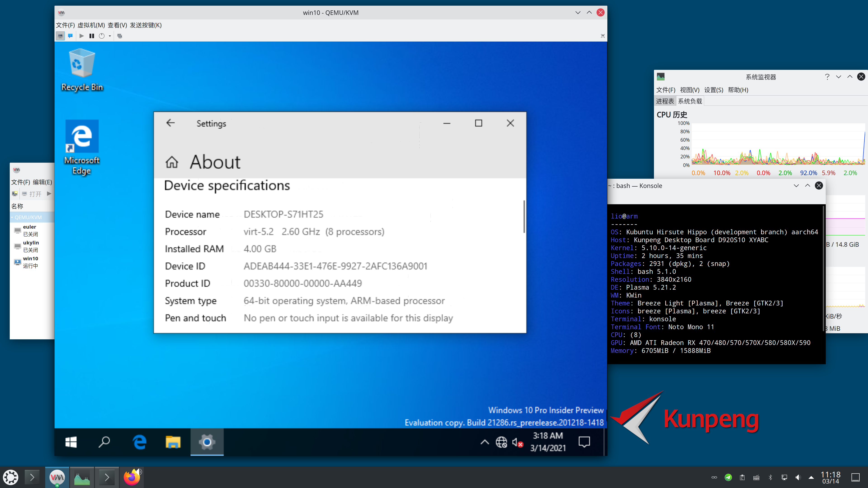This screenshot has width=868, height=488.
Task: Click the Microsoft Edge desktop shortcut
Action: coord(82,148)
